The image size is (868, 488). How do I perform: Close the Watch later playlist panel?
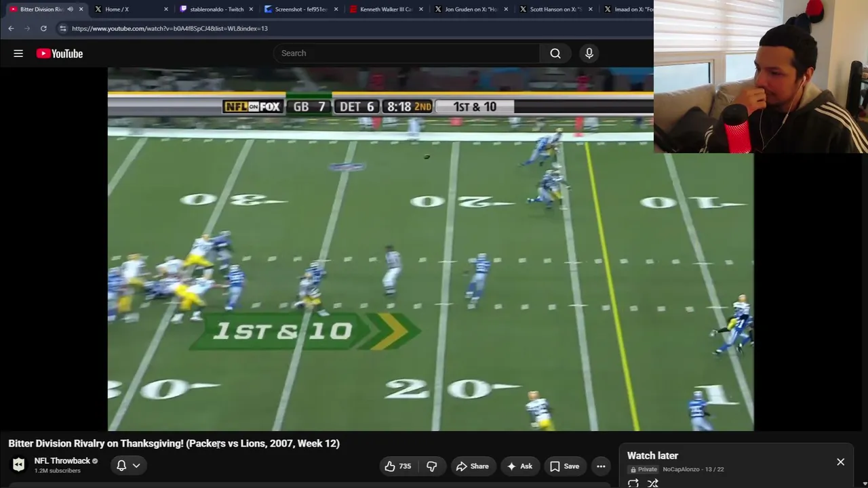(x=840, y=462)
